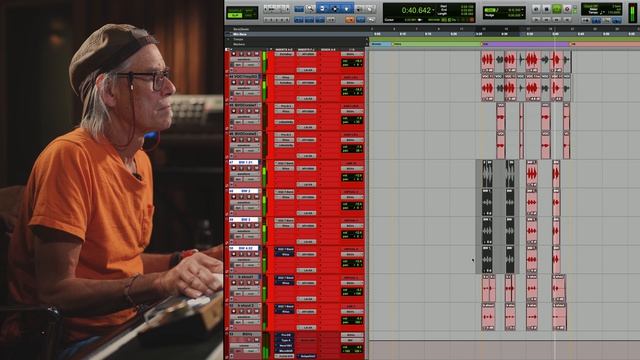Click the green Play transport button
The width and height of the screenshot is (640, 360).
coord(557,9)
